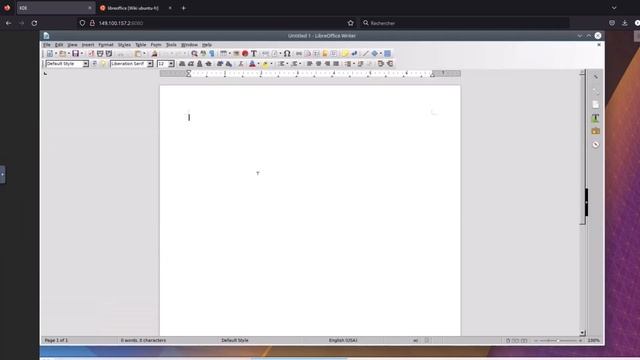Open the View menu

click(72, 45)
